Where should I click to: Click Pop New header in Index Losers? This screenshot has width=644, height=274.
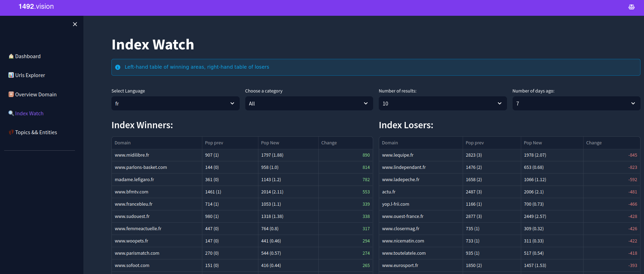533,143
